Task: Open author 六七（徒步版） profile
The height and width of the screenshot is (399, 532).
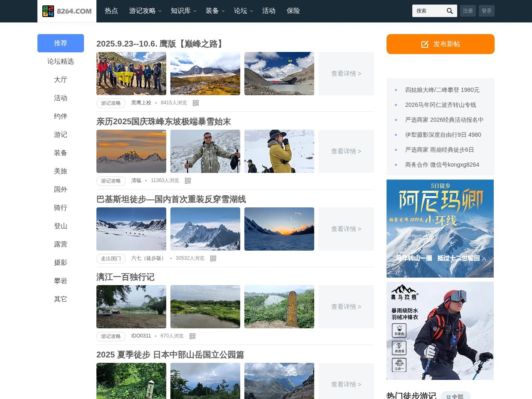Action: coord(149,258)
